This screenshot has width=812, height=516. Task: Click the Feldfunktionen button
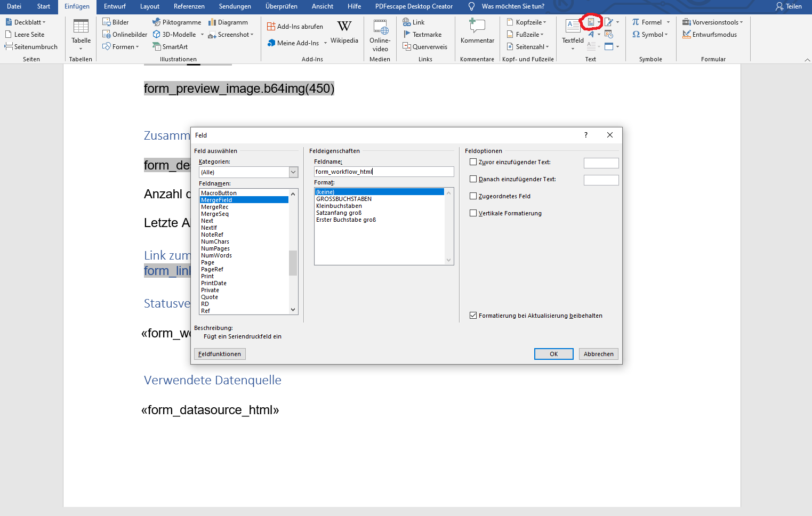tap(220, 354)
